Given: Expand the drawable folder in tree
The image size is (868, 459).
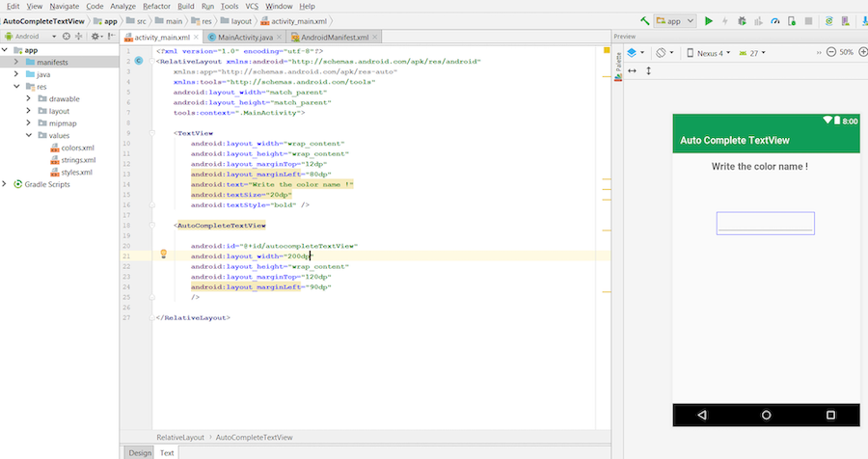Looking at the screenshot, I should pyautogui.click(x=28, y=98).
